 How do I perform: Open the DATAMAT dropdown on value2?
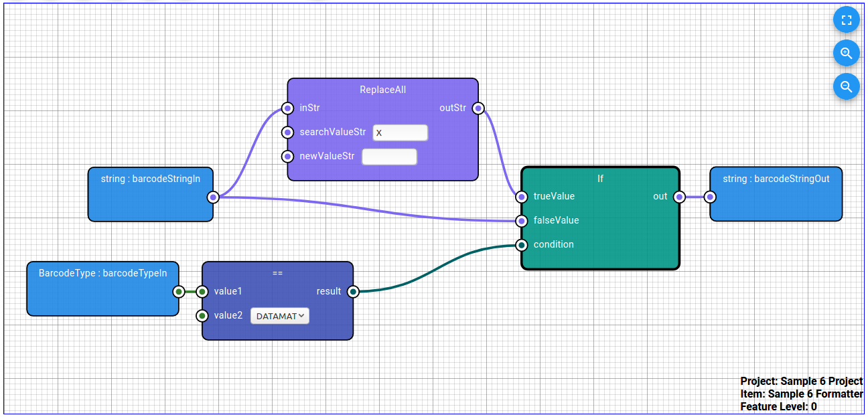(x=279, y=315)
